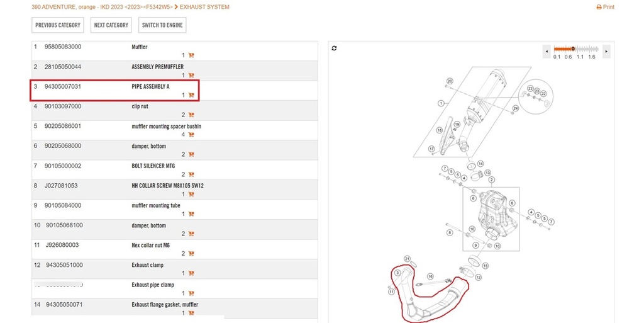Click the diagram refresh icon
The width and height of the screenshot is (644, 323).
tap(335, 48)
